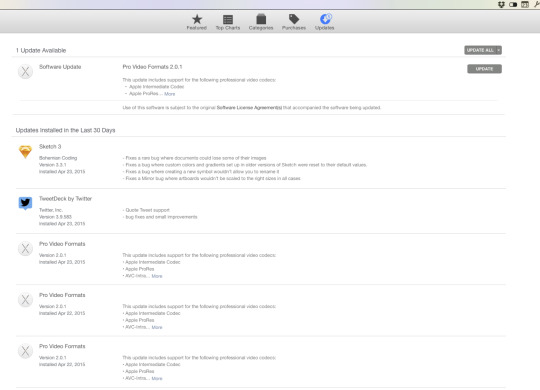
Task: Open the Update All dropdown arrow
Action: point(499,50)
